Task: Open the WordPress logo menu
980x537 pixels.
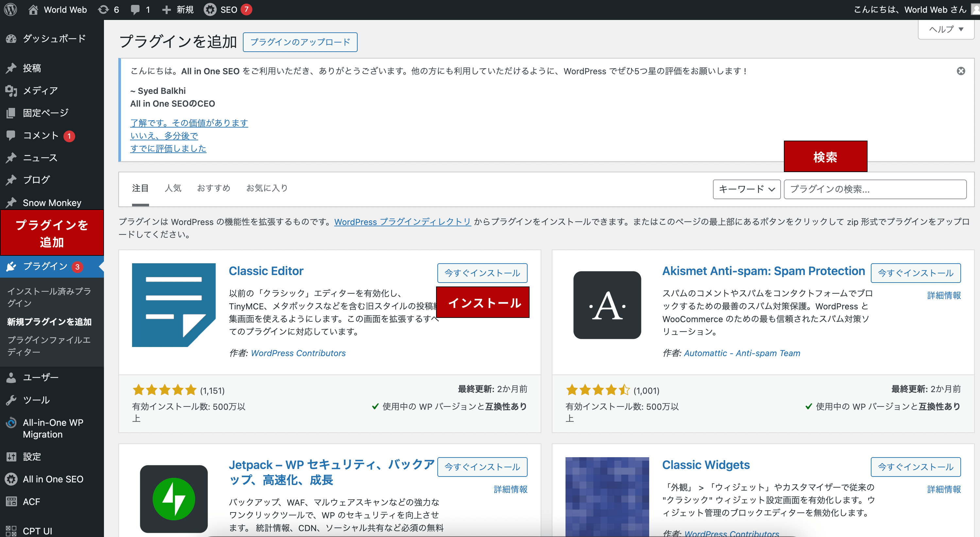Action: coord(10,9)
